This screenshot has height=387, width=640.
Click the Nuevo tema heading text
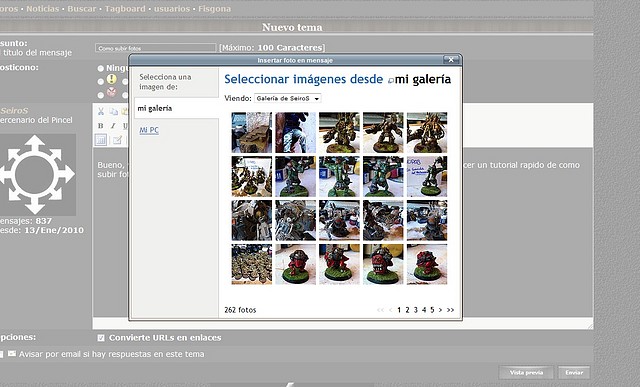(x=292, y=27)
